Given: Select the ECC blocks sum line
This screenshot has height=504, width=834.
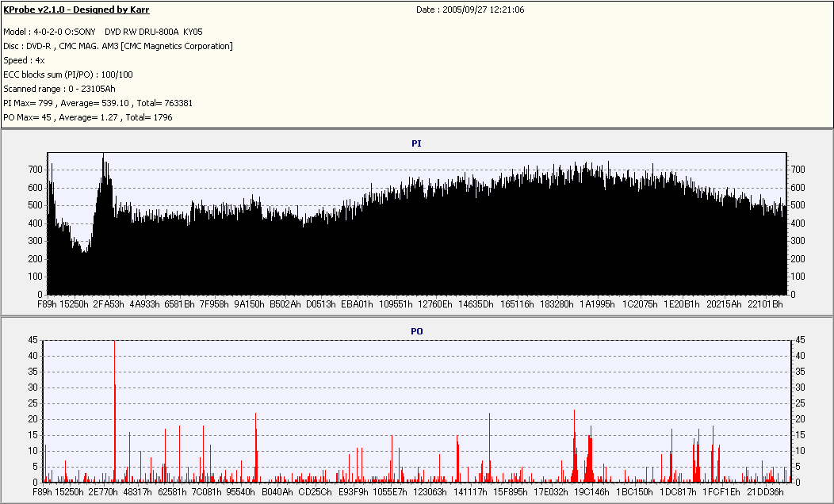Looking at the screenshot, I should coord(68,75).
